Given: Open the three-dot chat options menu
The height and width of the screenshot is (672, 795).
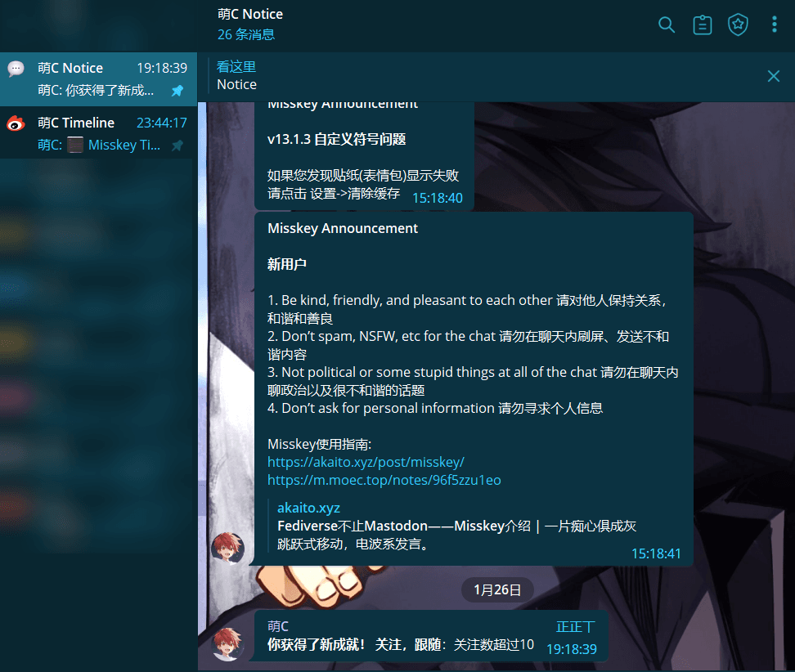Looking at the screenshot, I should pos(774,25).
